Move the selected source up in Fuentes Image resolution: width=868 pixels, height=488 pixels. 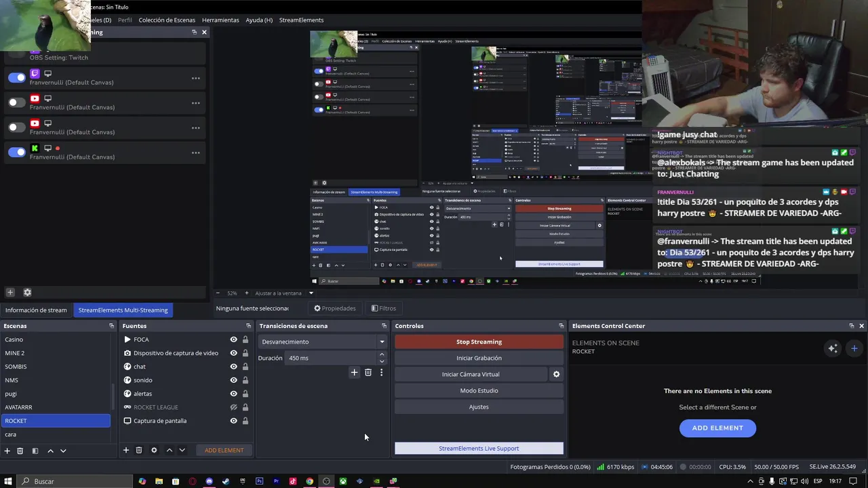click(169, 450)
